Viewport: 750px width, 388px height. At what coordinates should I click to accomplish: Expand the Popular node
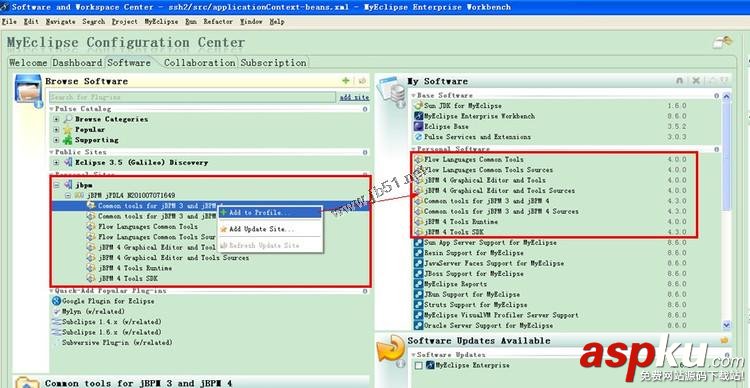56,130
